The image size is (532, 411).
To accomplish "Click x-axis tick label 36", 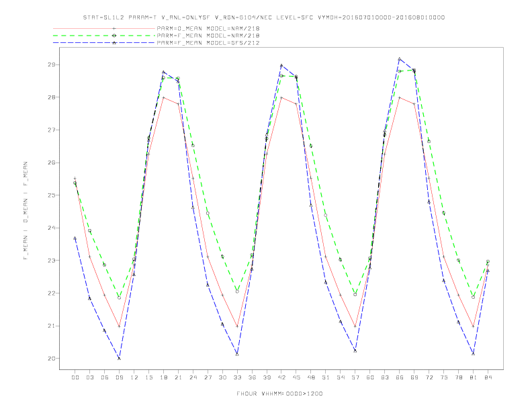I will pos(252,377).
